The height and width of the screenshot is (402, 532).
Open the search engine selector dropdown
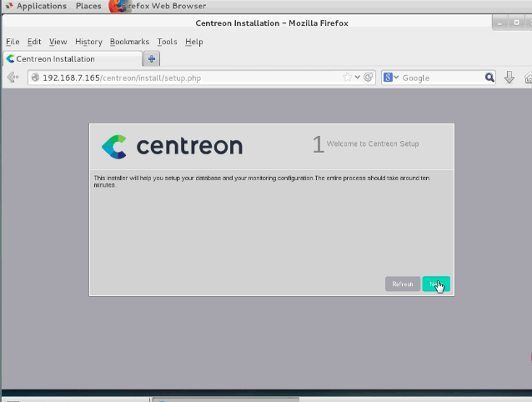tap(391, 78)
